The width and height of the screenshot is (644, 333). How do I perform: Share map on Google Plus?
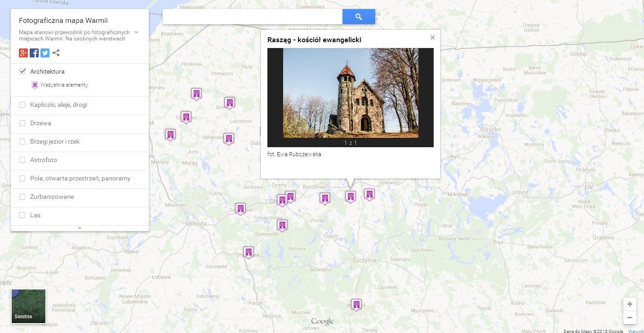[23, 53]
